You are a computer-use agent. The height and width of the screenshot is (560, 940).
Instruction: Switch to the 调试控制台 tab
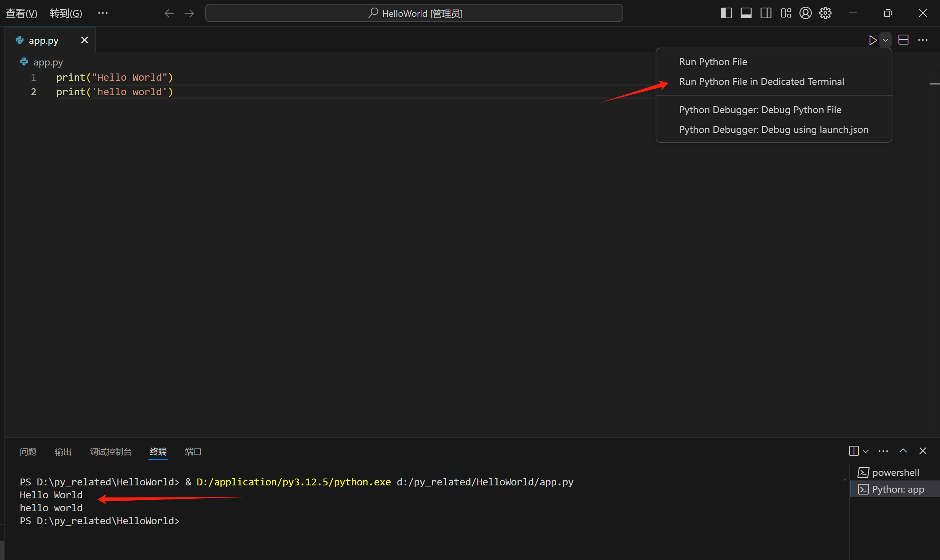pyautogui.click(x=110, y=452)
